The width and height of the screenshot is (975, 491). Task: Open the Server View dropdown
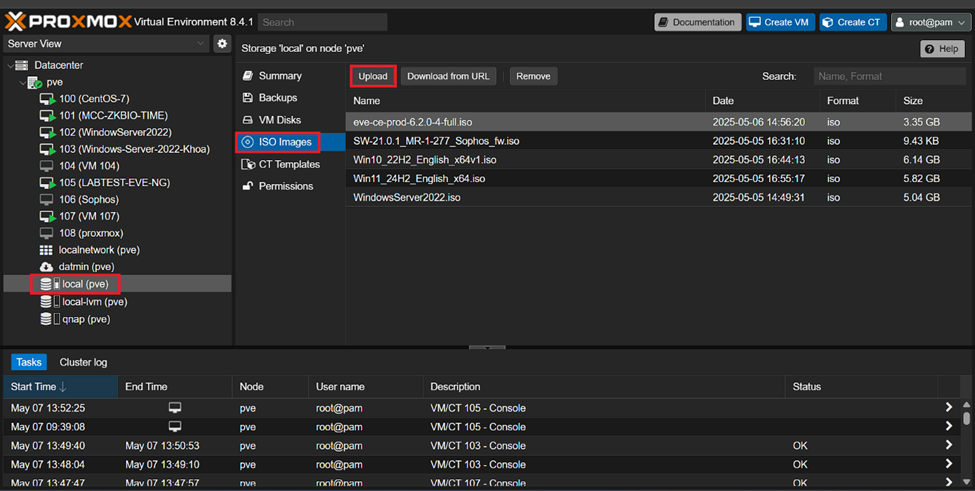(x=105, y=44)
